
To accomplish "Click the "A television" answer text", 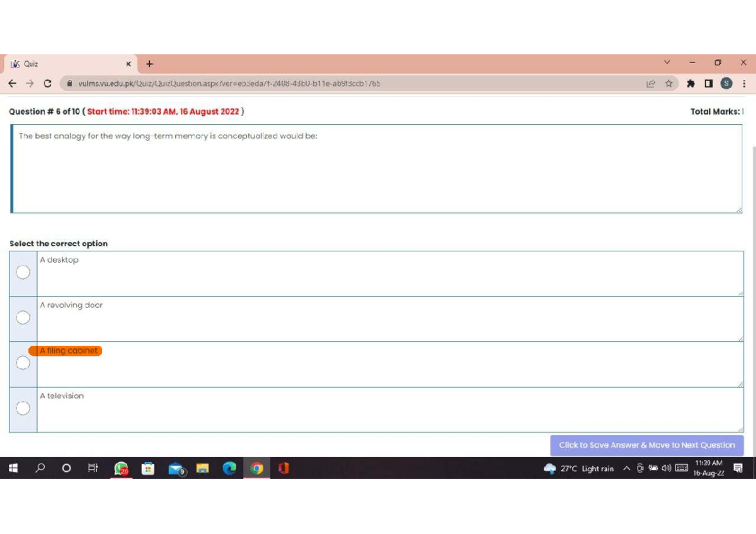I will pyautogui.click(x=62, y=396).
